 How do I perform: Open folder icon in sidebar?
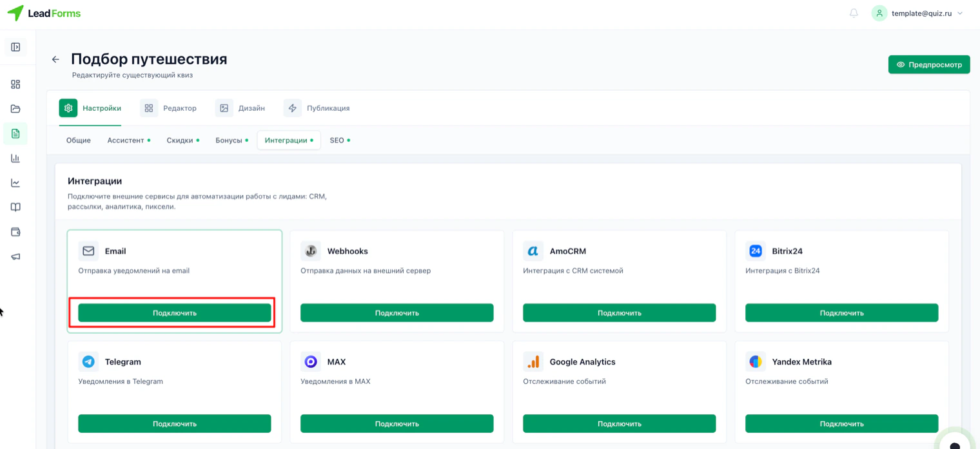(15, 109)
